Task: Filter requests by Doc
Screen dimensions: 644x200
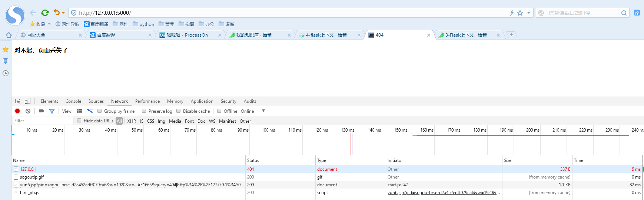Action: (x=201, y=121)
